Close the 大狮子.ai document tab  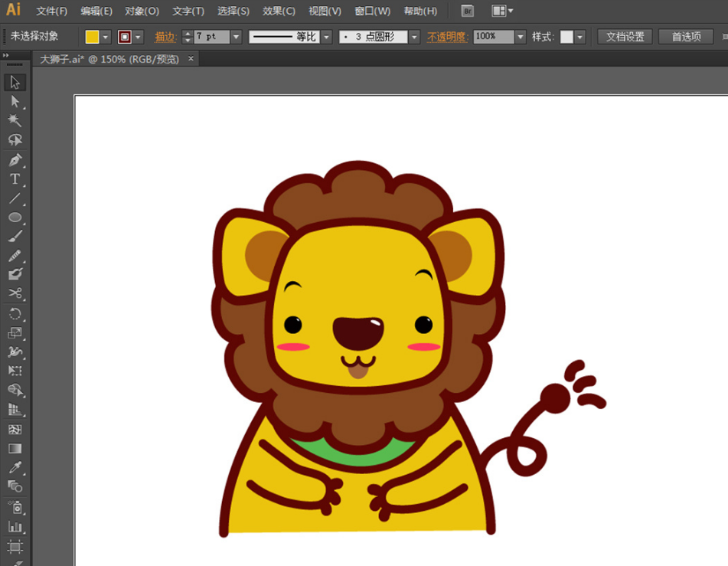(x=191, y=58)
